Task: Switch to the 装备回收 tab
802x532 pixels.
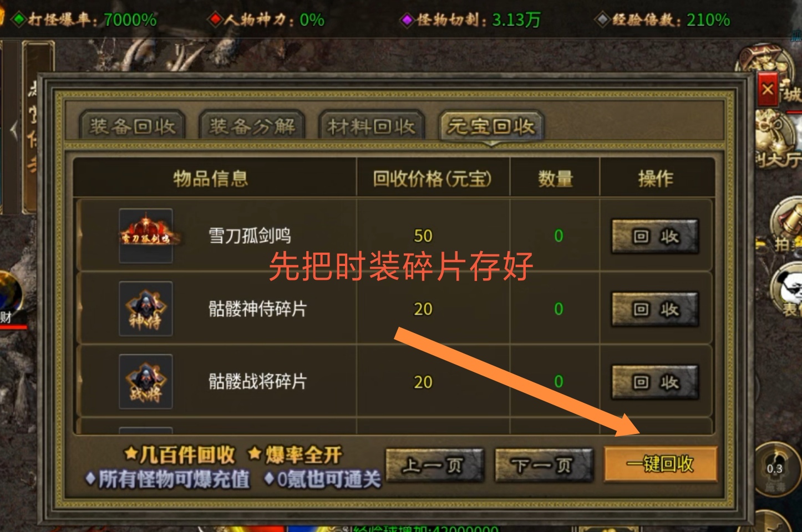Action: click(x=132, y=126)
